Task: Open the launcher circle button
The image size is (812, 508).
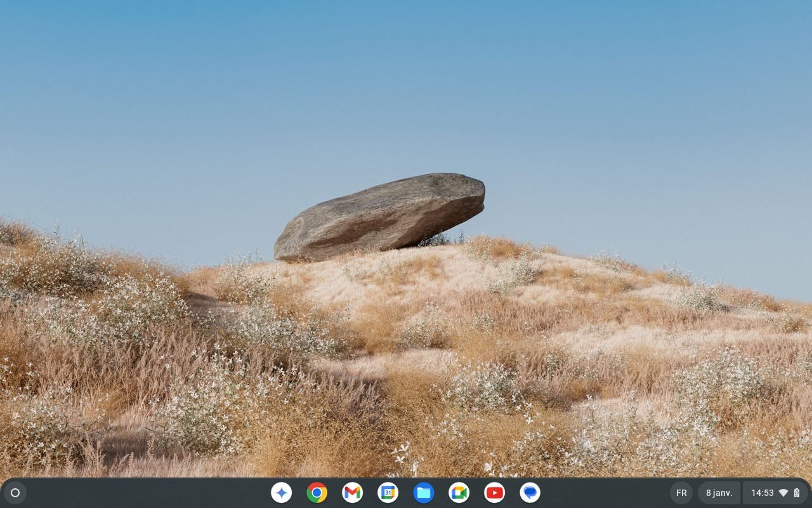Action: coord(15,493)
